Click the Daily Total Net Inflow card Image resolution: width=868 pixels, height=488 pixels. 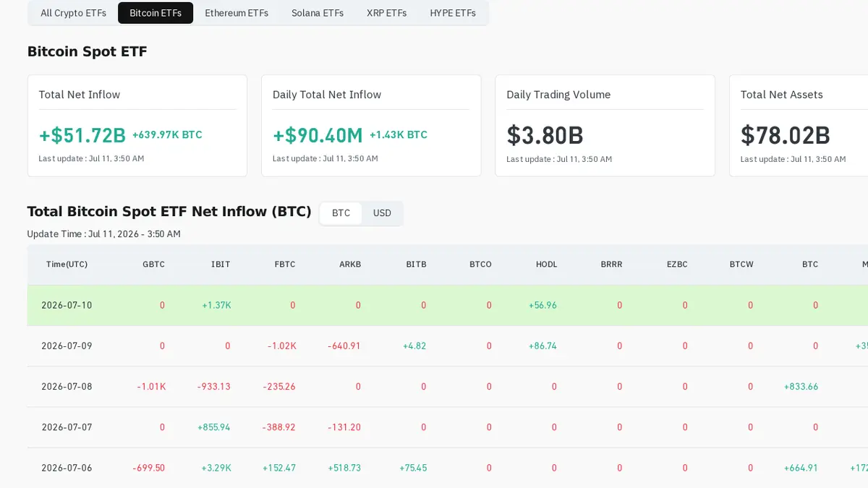[x=371, y=126]
